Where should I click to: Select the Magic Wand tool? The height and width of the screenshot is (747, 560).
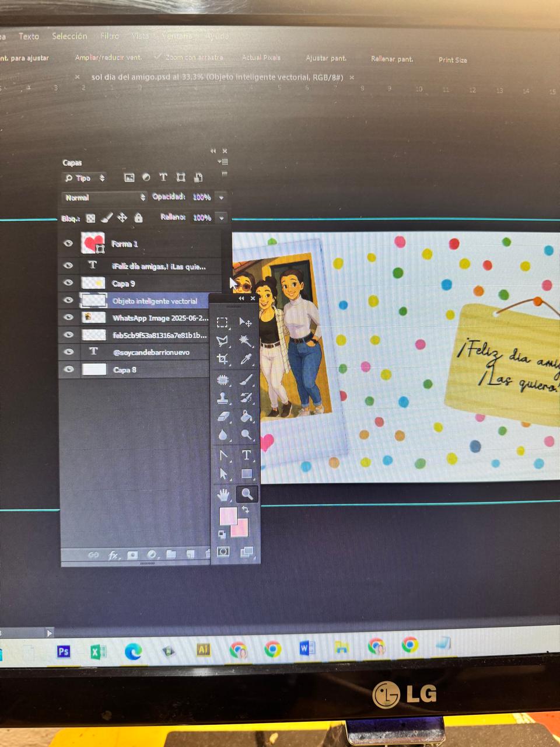(x=246, y=341)
